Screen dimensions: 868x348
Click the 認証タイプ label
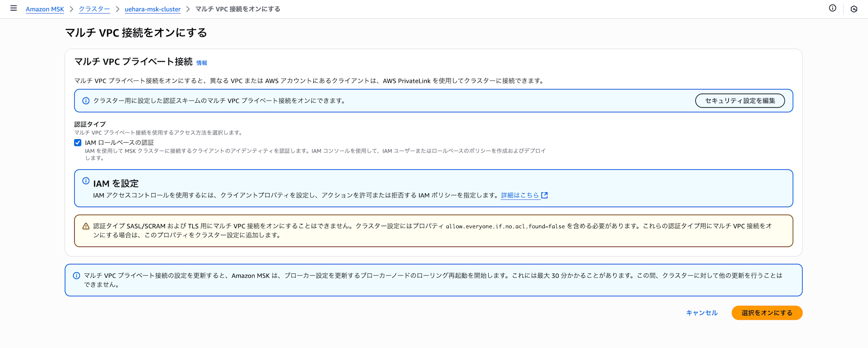tap(90, 124)
